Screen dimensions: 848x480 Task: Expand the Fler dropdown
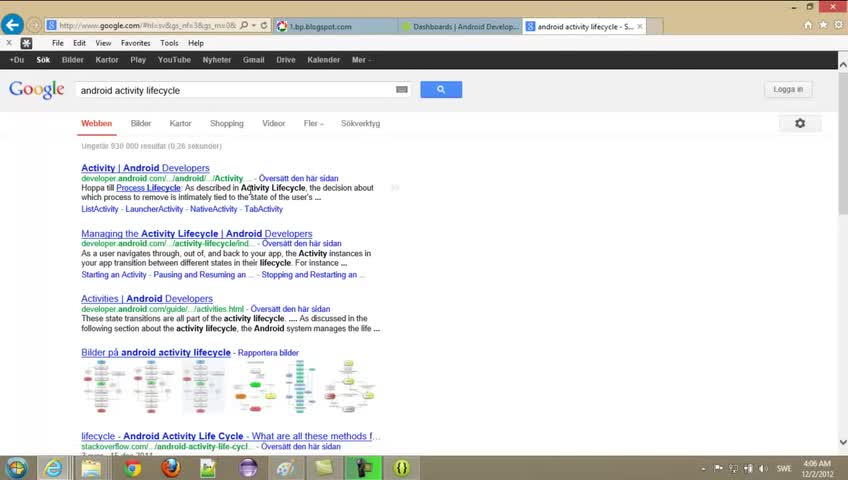(x=313, y=123)
